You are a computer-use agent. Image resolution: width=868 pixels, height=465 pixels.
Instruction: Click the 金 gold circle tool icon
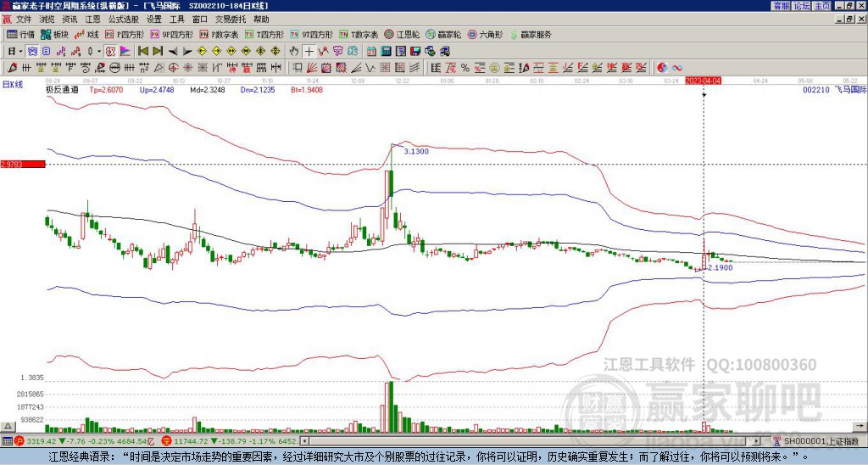point(494,68)
